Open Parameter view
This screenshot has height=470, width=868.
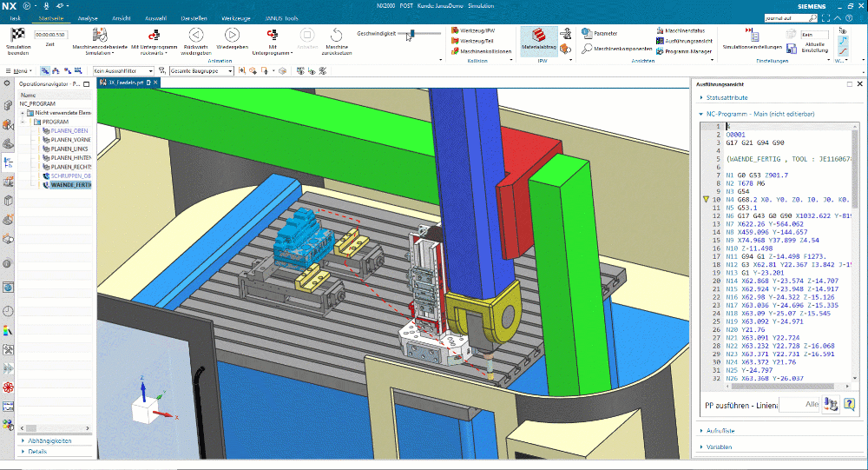tap(600, 33)
